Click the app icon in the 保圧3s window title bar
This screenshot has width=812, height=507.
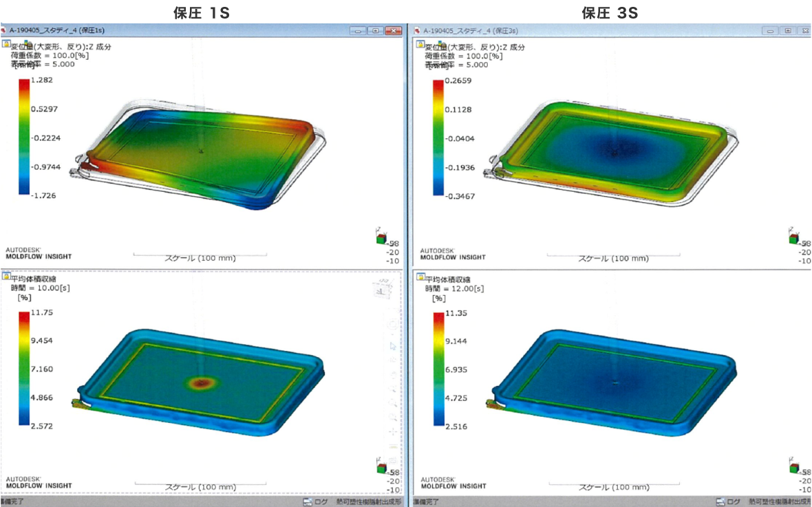pyautogui.click(x=416, y=31)
